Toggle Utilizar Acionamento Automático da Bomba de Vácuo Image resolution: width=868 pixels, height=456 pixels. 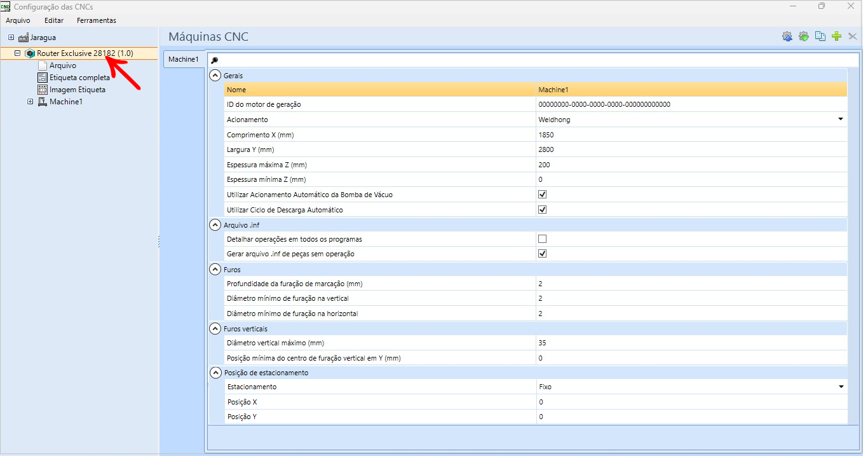pos(542,195)
